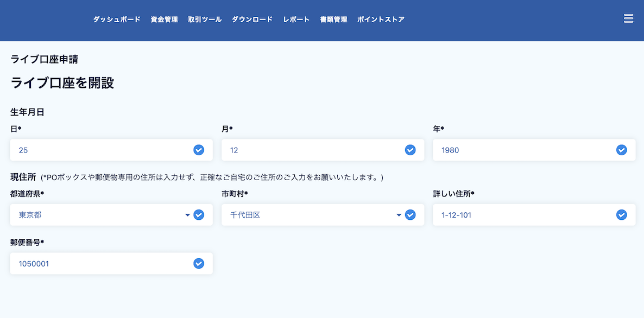Go to 取引ツール in the navigation
Viewport: 644px width, 318px height.
[x=205, y=20]
